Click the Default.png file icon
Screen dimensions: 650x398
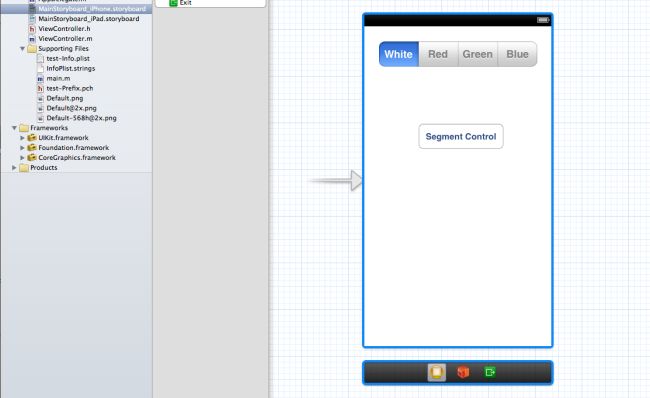[x=40, y=98]
